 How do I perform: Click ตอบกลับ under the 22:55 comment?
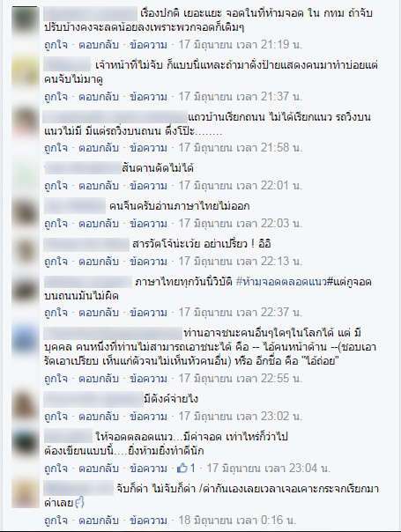tap(99, 379)
